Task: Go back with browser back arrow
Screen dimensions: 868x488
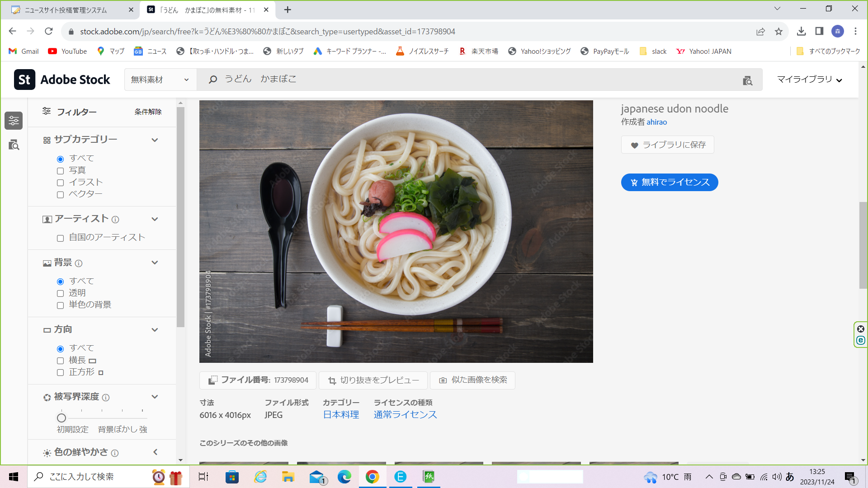Action: pos(13,31)
